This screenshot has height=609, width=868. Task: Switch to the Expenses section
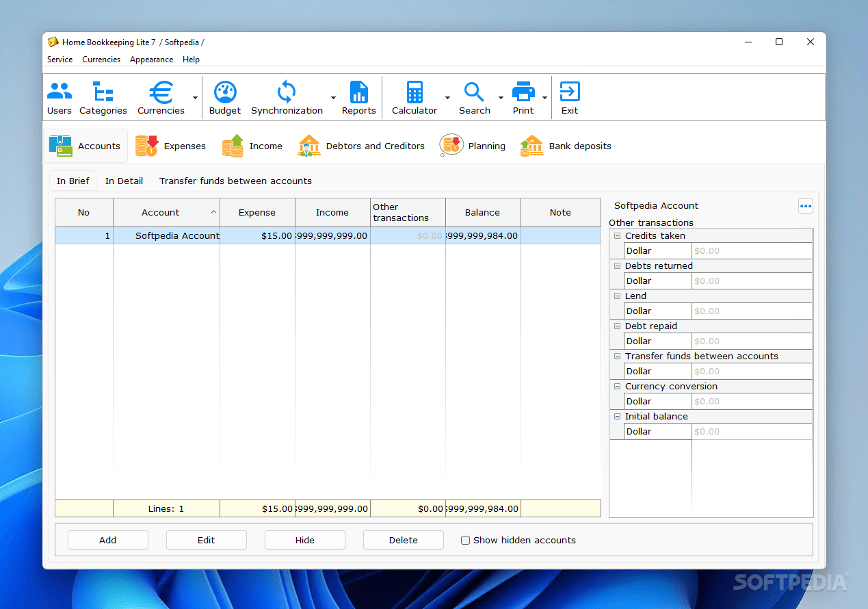171,146
